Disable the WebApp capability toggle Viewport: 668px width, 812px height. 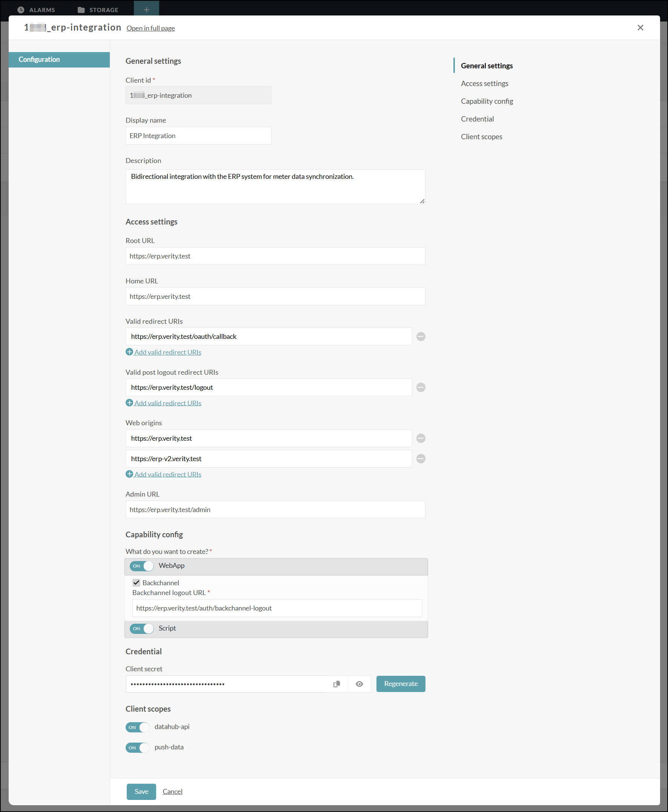(141, 566)
